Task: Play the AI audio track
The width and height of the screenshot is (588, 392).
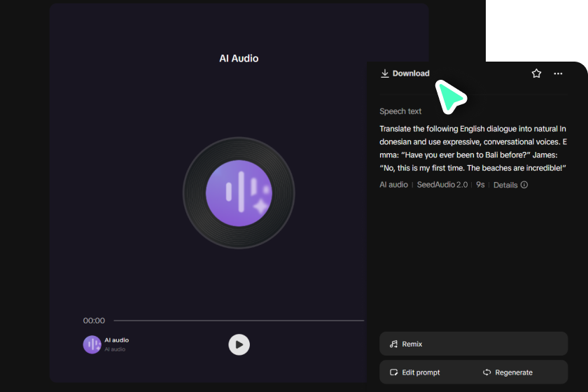Action: pyautogui.click(x=239, y=344)
